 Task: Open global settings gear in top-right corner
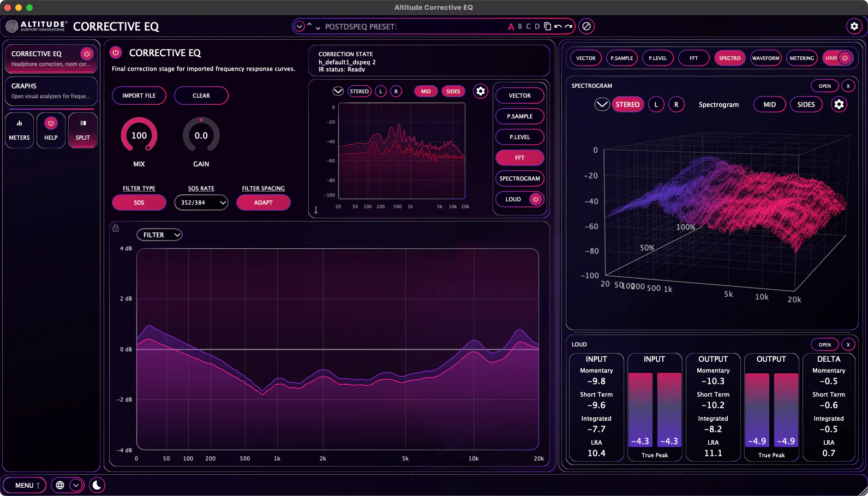854,26
